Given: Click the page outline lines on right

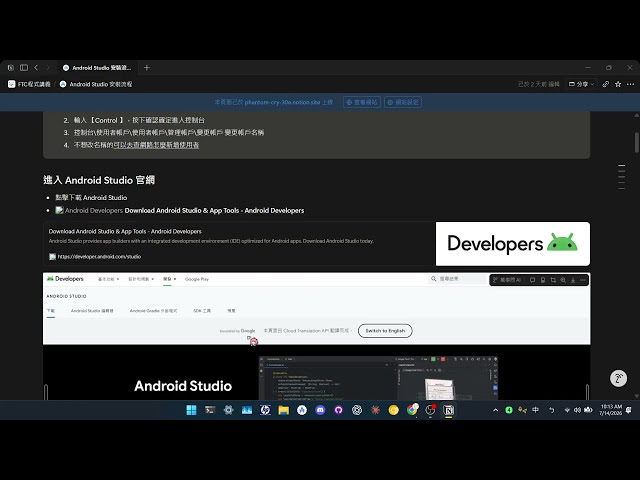Looking at the screenshot, I should (x=621, y=177).
